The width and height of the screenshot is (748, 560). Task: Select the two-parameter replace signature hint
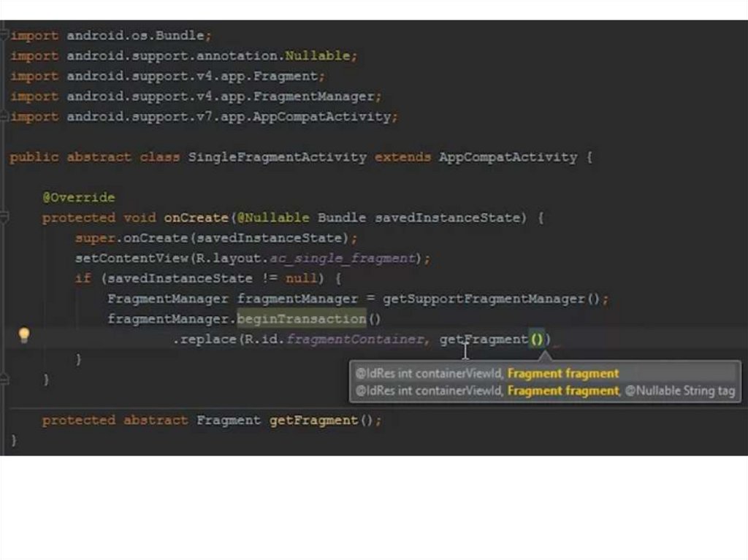pyautogui.click(x=486, y=374)
